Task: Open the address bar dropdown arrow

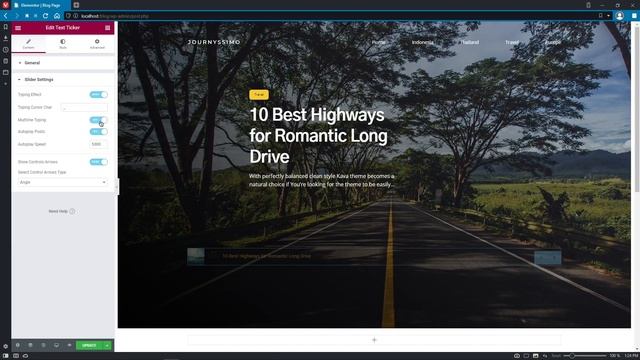Action: (608, 16)
